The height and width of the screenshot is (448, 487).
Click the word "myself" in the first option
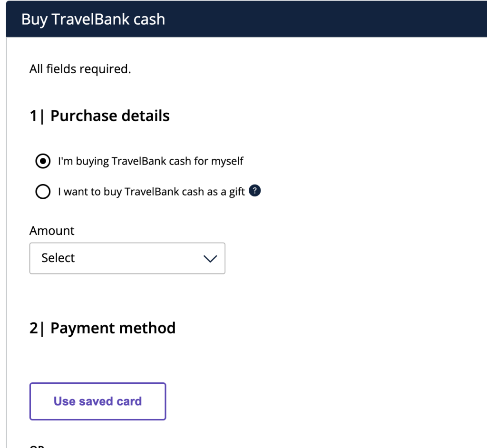click(227, 161)
